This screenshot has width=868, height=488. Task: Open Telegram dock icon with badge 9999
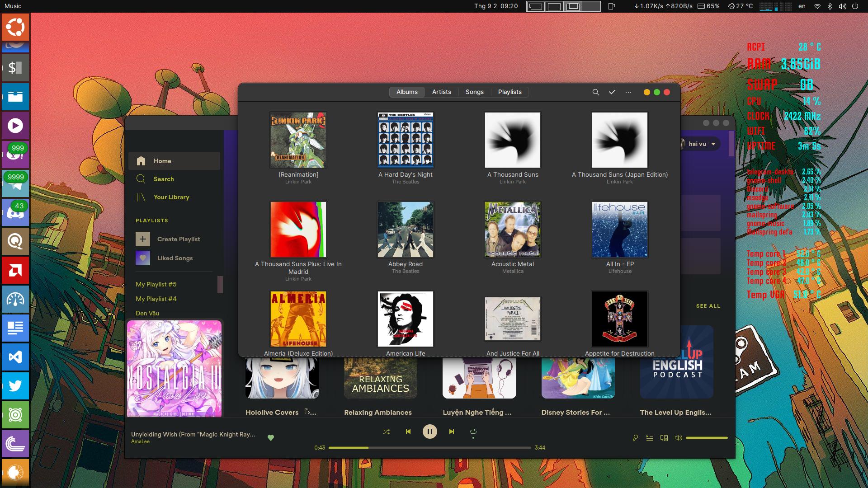tap(15, 183)
